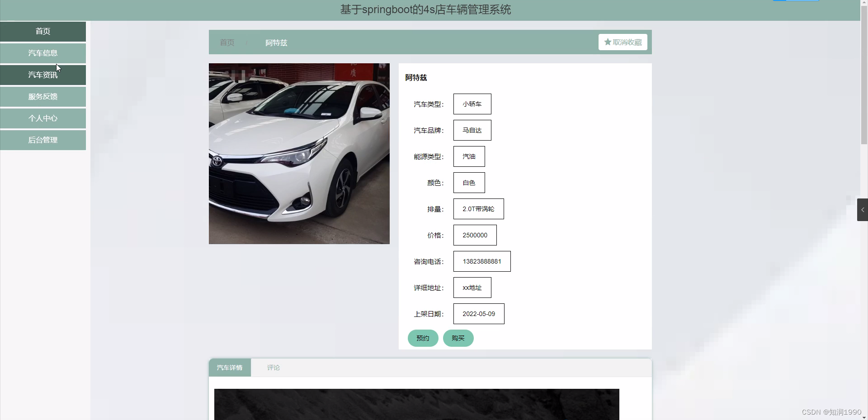Open 后台管理 from the sidebar
This screenshot has height=420, width=868.
pos(42,140)
